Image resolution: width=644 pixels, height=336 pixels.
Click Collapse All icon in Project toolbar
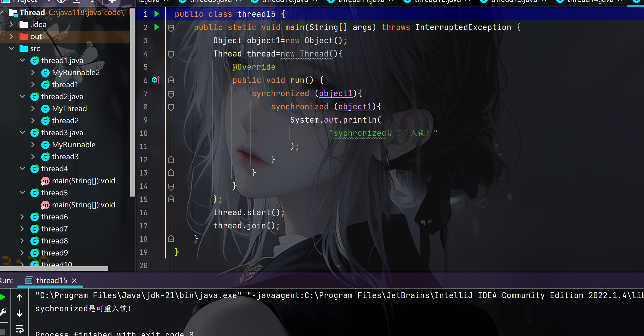coord(77,2)
